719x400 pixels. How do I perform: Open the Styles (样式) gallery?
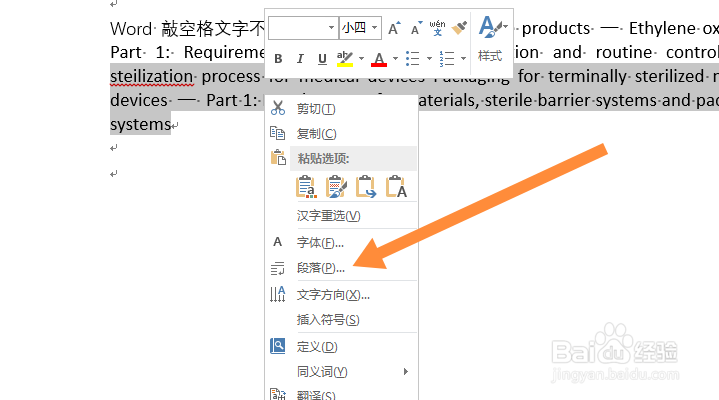click(x=491, y=40)
